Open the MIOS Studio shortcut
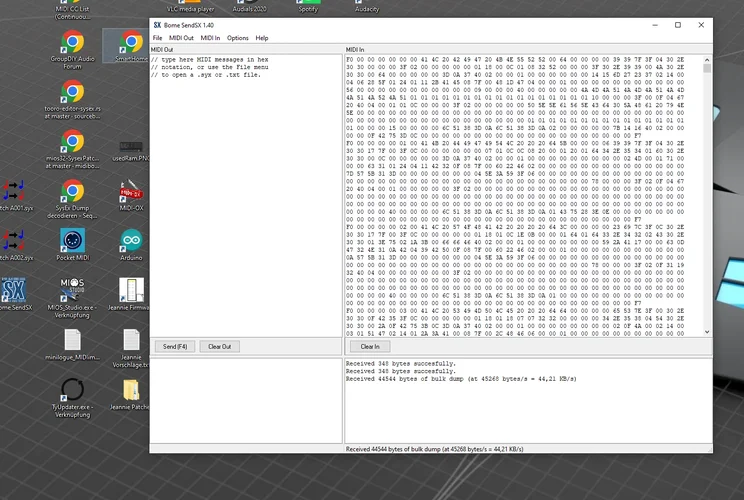The height and width of the screenshot is (500, 744). 72,290
